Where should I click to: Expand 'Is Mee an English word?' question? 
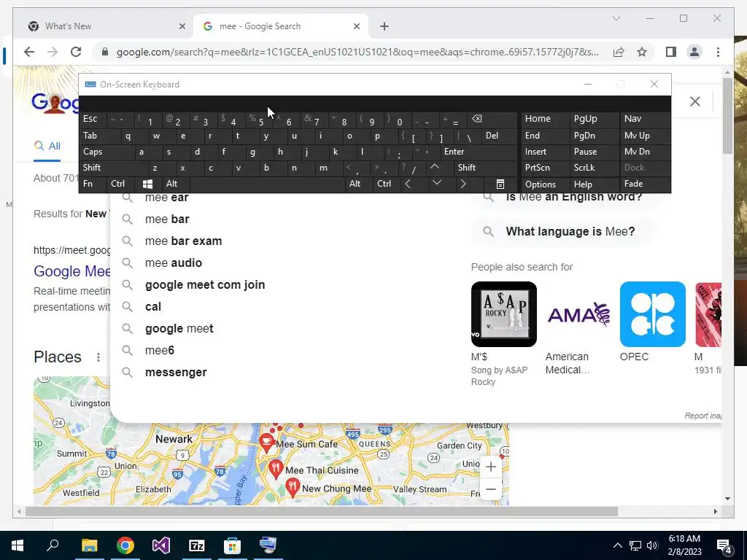568,197
